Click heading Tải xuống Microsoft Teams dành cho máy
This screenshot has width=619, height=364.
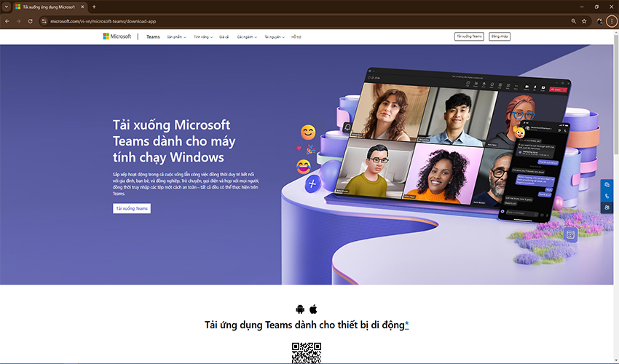coord(174,141)
